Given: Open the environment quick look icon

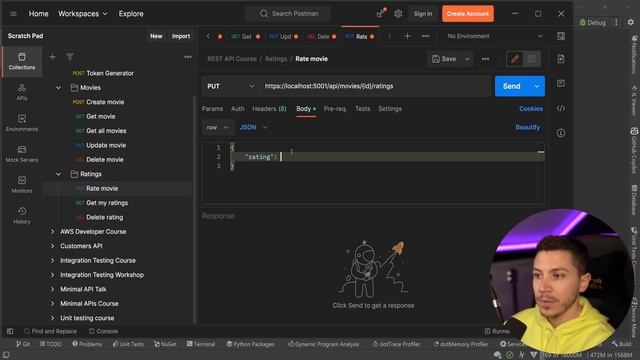Looking at the screenshot, I should [x=561, y=36].
